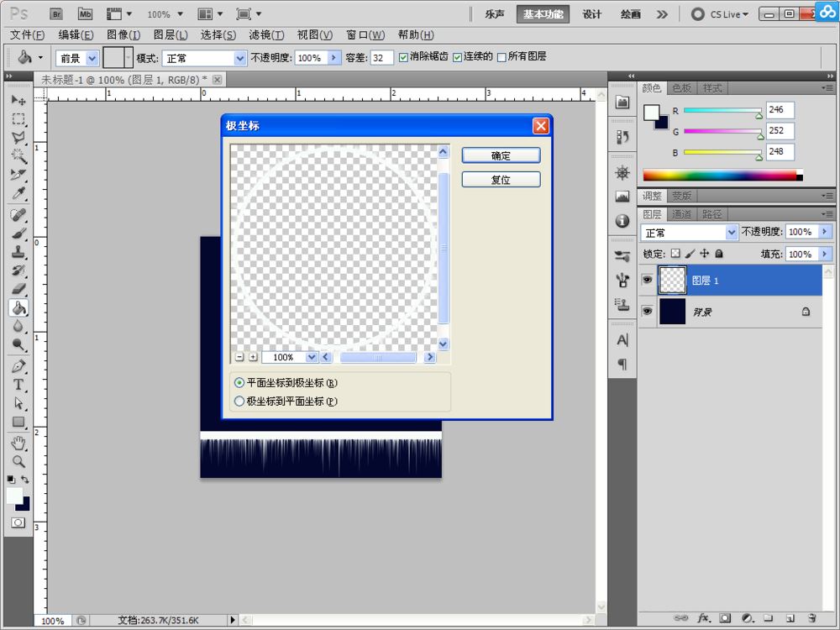The image size is (840, 630).
Task: Select the Zoom tool
Action: tap(18, 461)
